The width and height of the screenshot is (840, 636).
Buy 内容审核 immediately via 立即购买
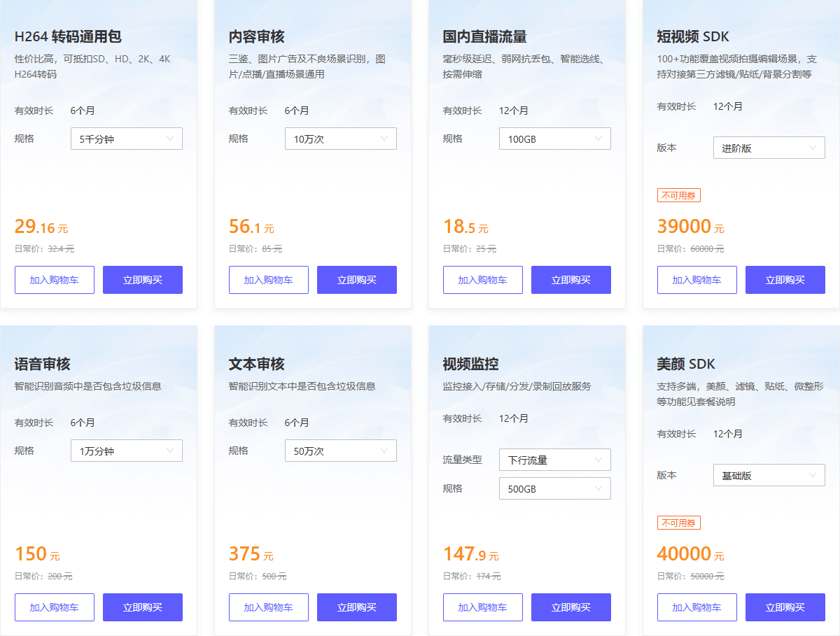[x=356, y=279]
